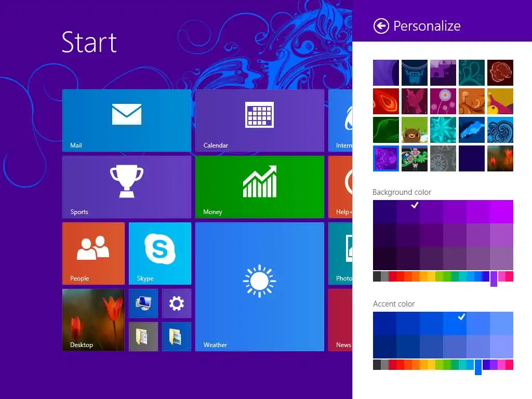532x399 pixels.
Task: Select the desktop tulip wallpaper background
Action: tap(500, 158)
